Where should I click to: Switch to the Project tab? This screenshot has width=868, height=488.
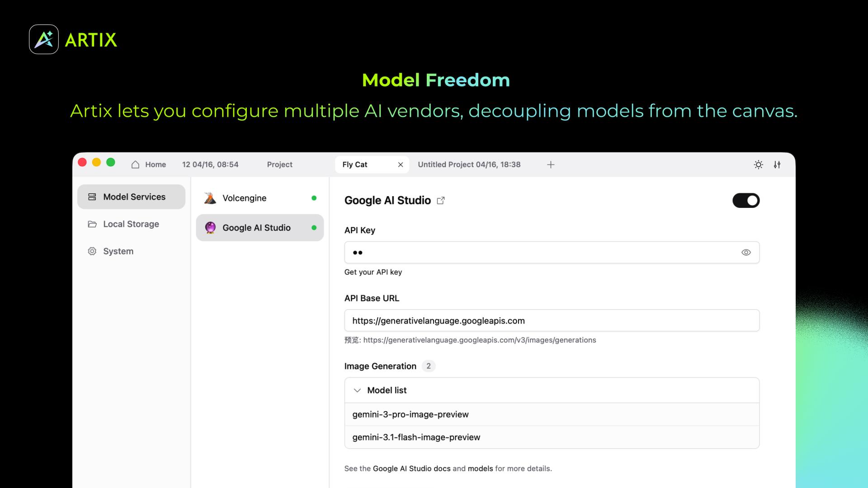click(x=279, y=164)
